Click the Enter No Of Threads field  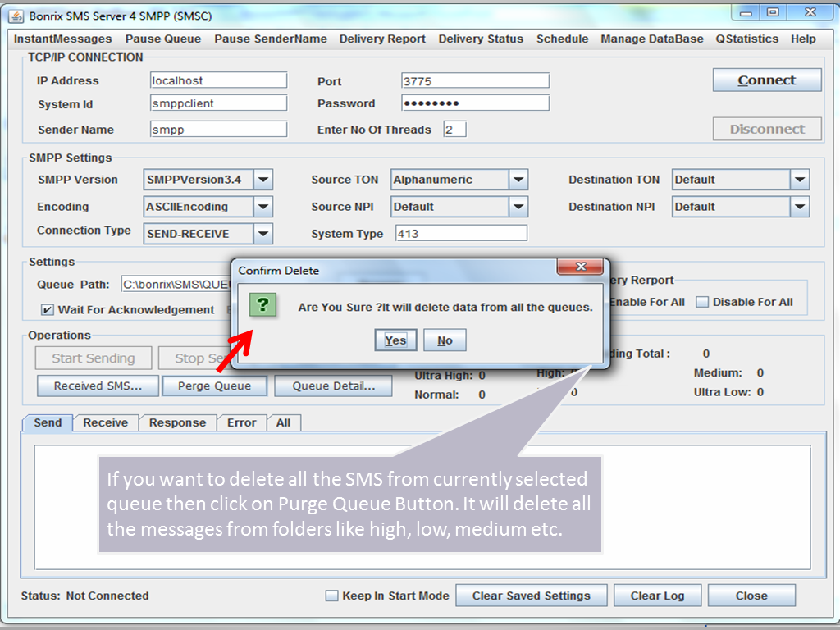(x=454, y=129)
